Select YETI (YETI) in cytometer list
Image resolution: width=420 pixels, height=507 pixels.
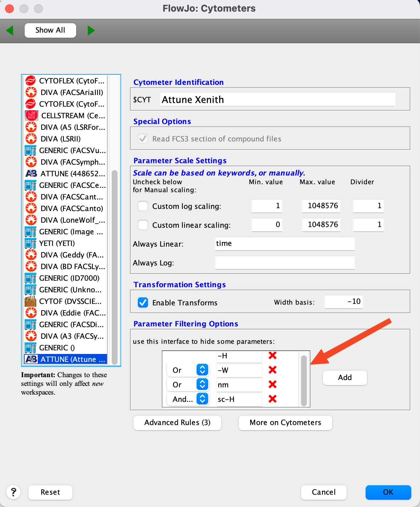57,243
